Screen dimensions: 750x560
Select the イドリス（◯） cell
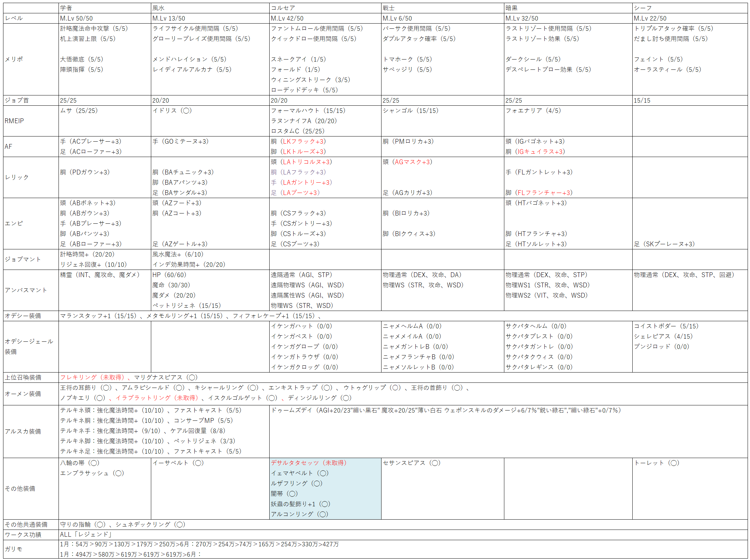[x=172, y=110]
